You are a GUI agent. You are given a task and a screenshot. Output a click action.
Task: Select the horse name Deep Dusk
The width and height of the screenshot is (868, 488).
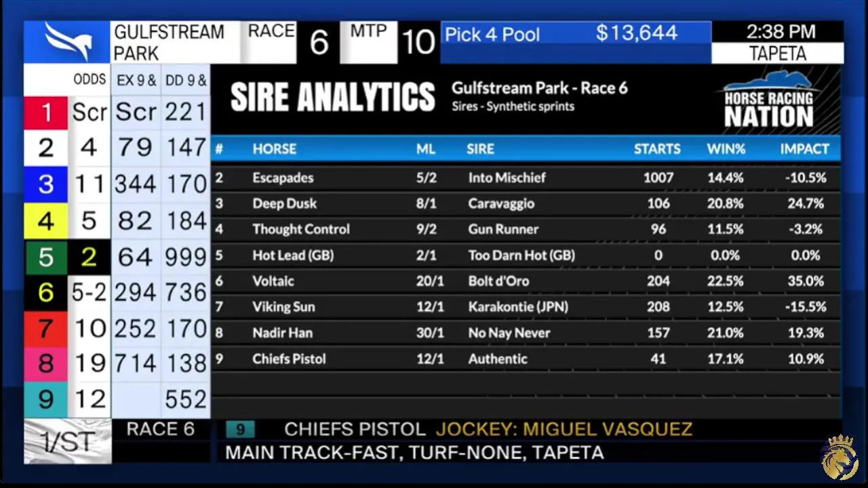click(285, 204)
